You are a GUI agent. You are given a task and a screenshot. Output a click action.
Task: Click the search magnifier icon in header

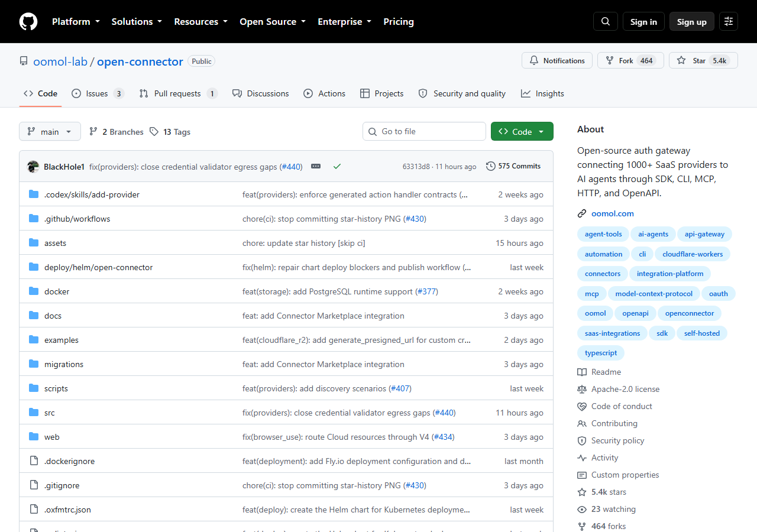pos(606,21)
